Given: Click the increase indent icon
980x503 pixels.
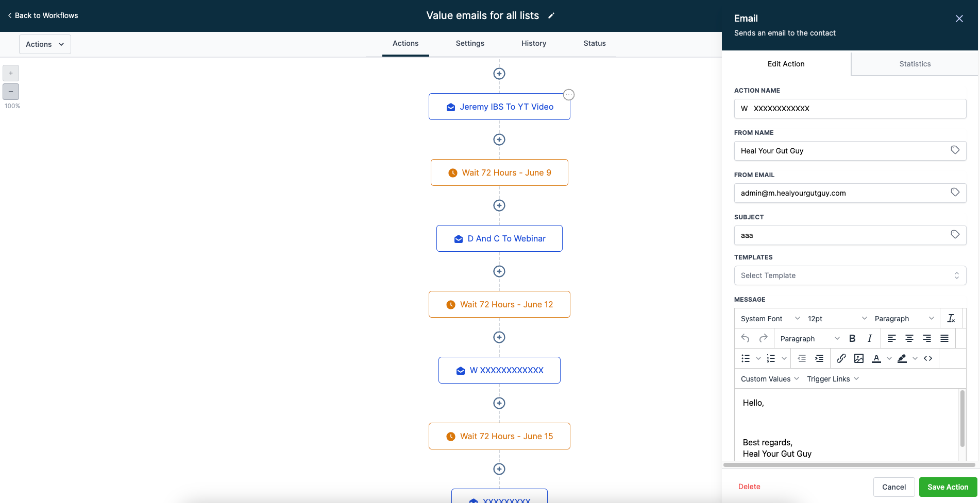Looking at the screenshot, I should (819, 358).
